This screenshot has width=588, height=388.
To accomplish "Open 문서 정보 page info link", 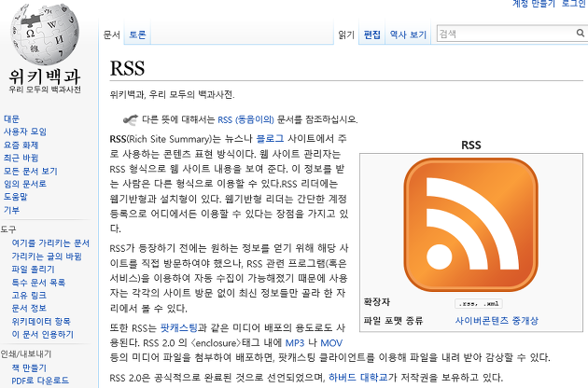I will [29, 308].
